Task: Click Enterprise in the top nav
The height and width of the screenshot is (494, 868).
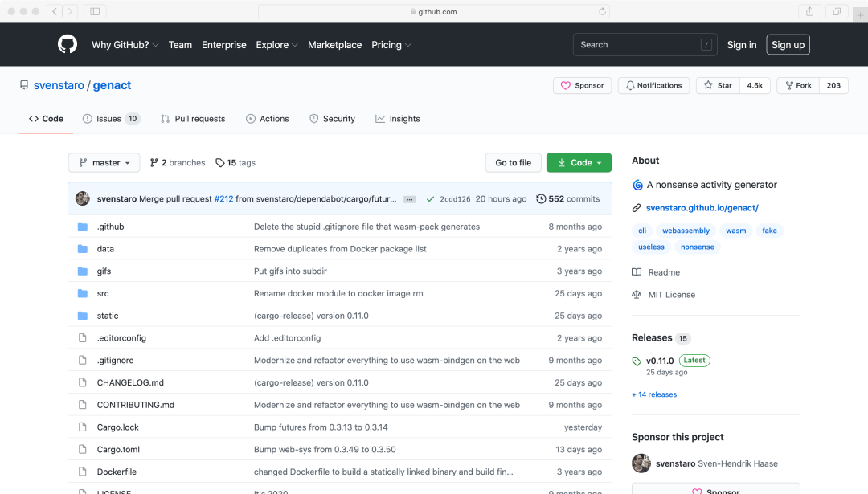Action: tap(224, 45)
